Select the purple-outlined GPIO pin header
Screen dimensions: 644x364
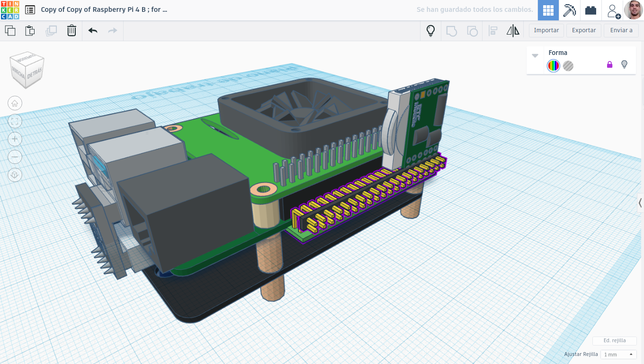pos(367,197)
